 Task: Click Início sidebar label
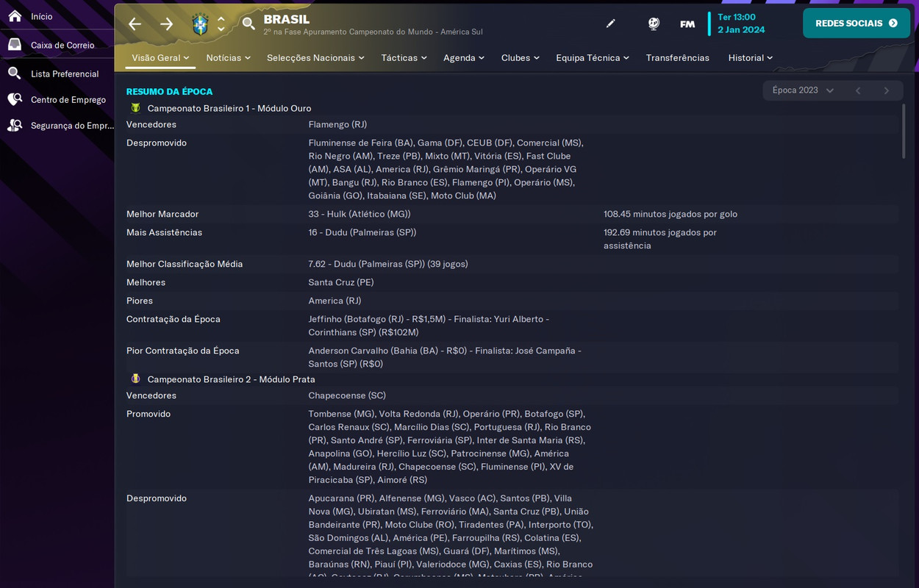pyautogui.click(x=41, y=16)
